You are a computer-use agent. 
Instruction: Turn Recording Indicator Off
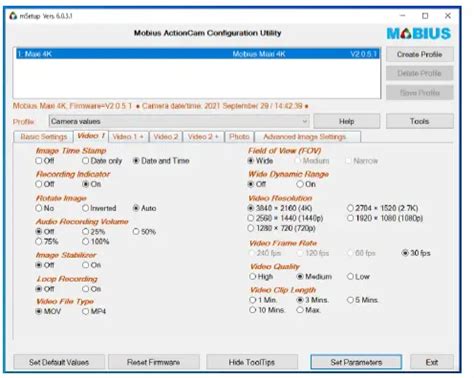coord(45,184)
